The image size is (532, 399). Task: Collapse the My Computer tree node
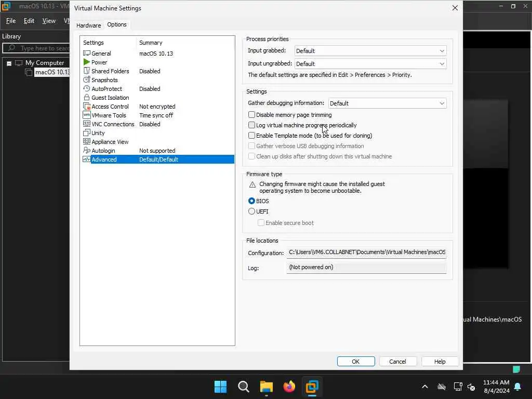tap(9, 63)
